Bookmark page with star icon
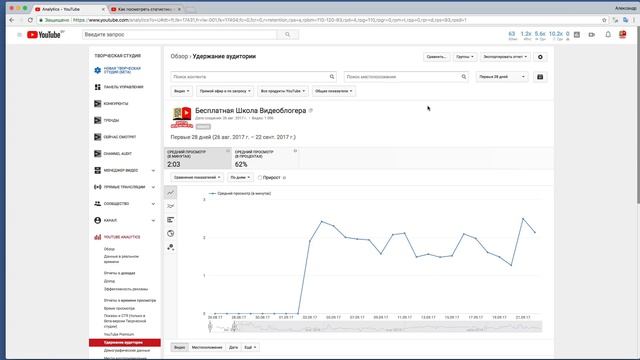 point(604,20)
